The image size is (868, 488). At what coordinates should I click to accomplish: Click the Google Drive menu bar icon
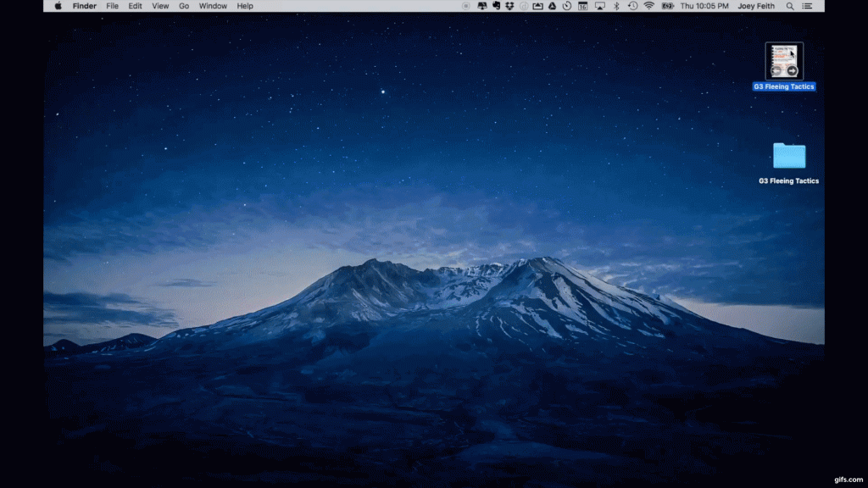(551, 6)
